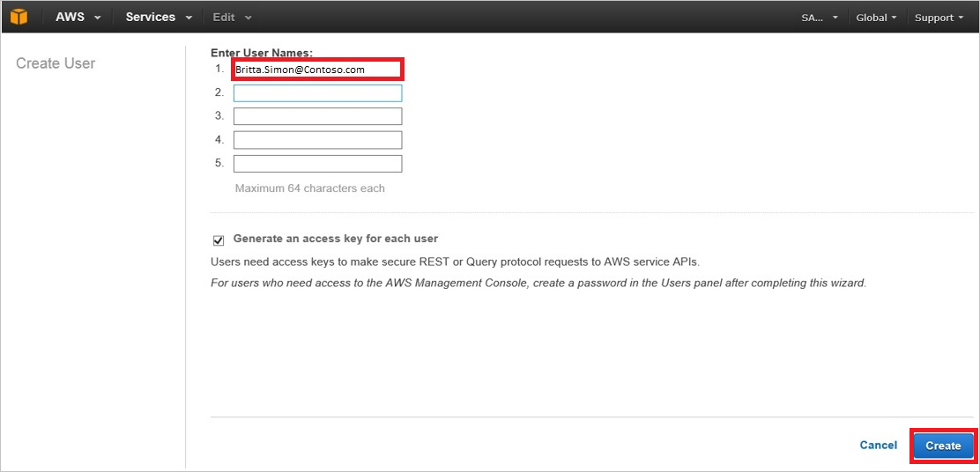
Task: Click the fifth user name text box
Action: (x=317, y=164)
